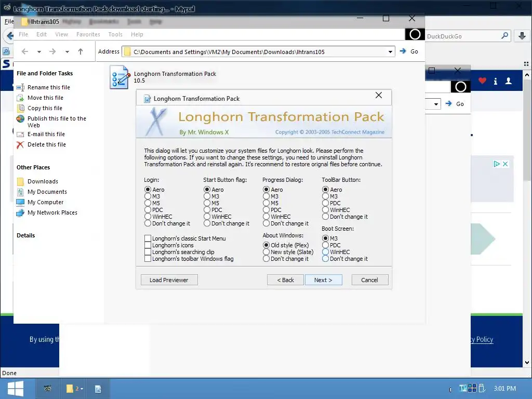This screenshot has width=532, height=399.
Task: Open the Forward history dropdown arrow
Action: (67, 52)
